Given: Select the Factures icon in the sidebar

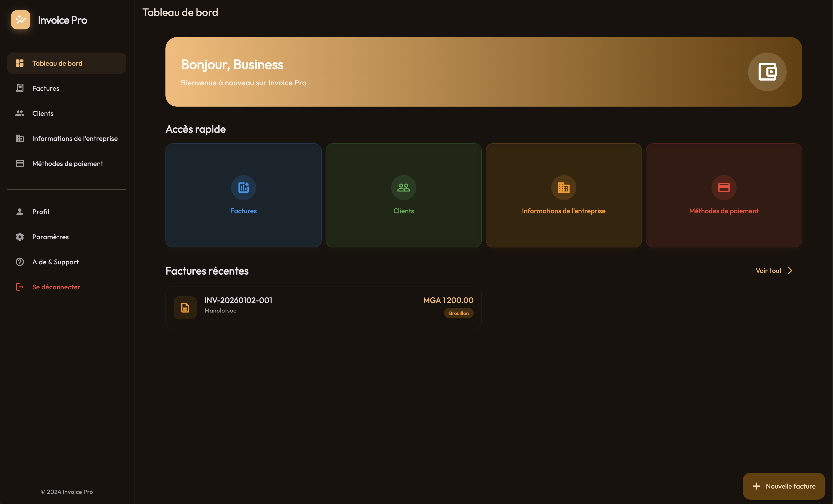Looking at the screenshot, I should point(20,88).
